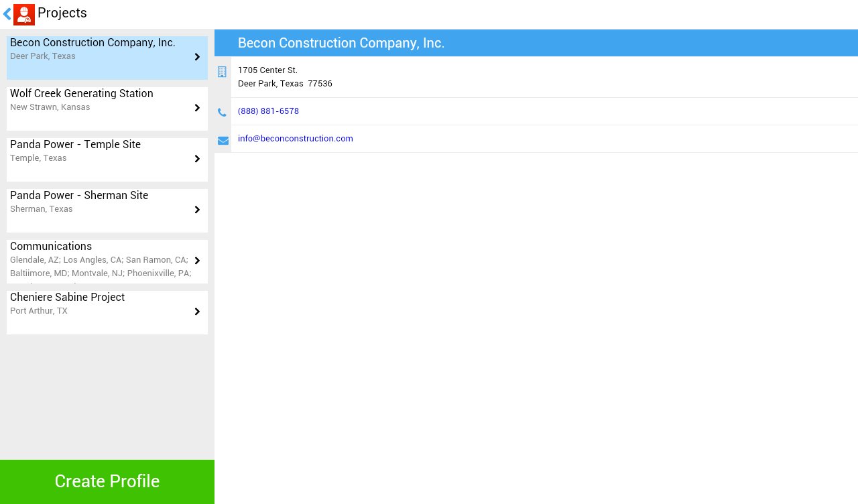Viewport: 858px width, 504px height.
Task: Click Temple, Texas location text
Action: [x=38, y=158]
